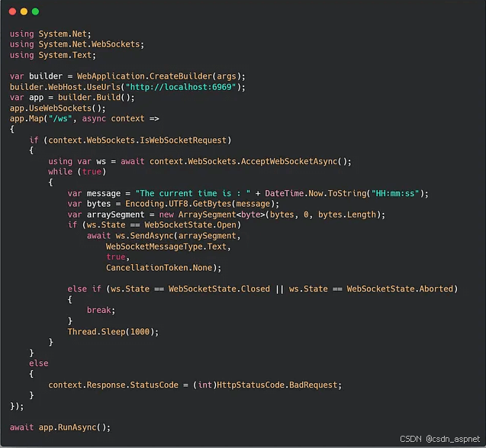The width and height of the screenshot is (486, 448).
Task: Click 'context.WebSockets.IsWebSocketRequest' condition
Action: tap(137, 140)
